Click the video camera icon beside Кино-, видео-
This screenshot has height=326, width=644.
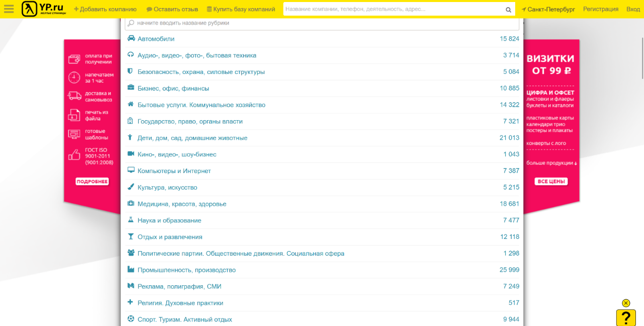click(131, 154)
